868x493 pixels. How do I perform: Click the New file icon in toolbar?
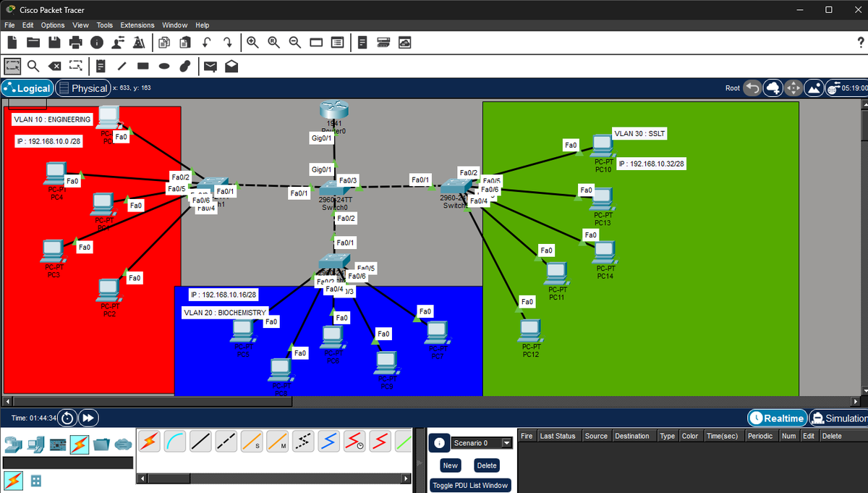[x=12, y=43]
